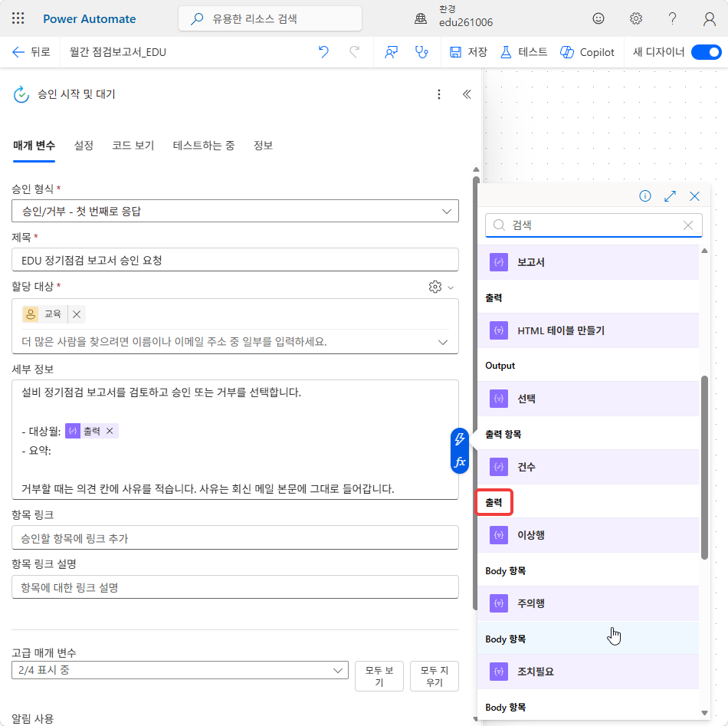Switch to the 테스트하는 중 tab

click(x=203, y=146)
